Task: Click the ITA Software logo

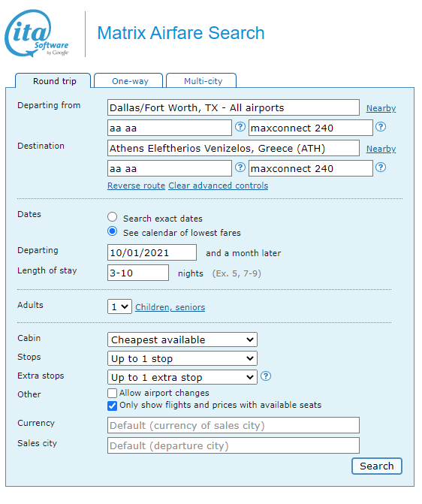Action: tap(37, 34)
